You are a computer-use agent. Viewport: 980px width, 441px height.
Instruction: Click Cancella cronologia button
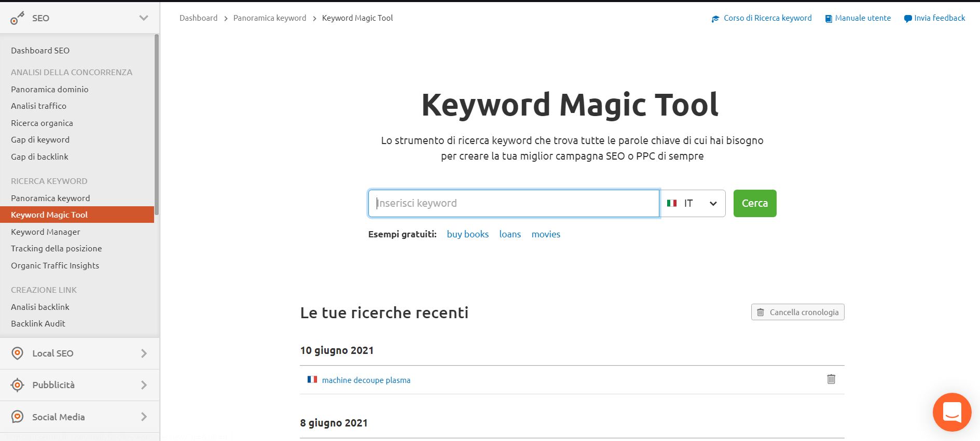[x=797, y=312]
